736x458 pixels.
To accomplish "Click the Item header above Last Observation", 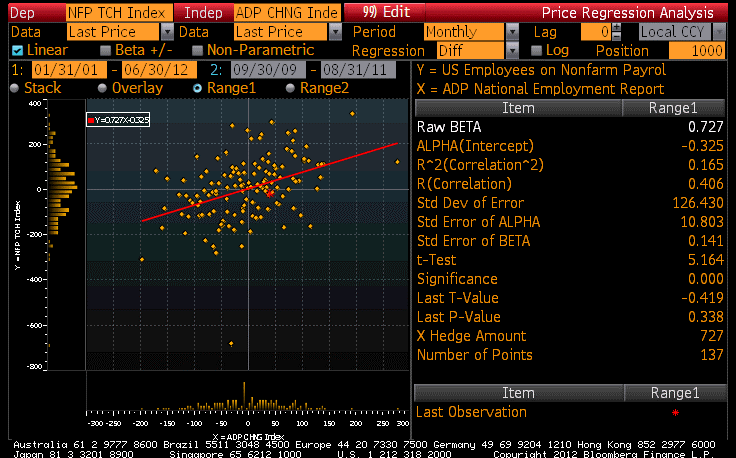I will coord(518,393).
